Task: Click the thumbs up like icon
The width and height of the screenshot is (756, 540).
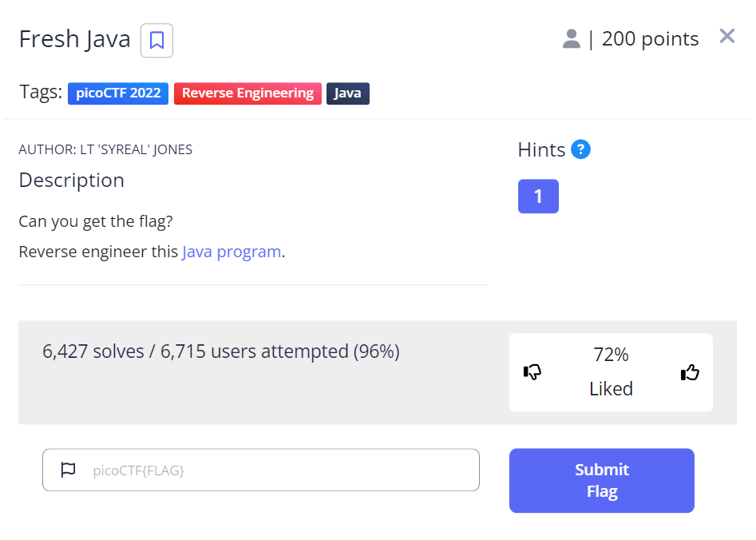Action: (x=690, y=371)
